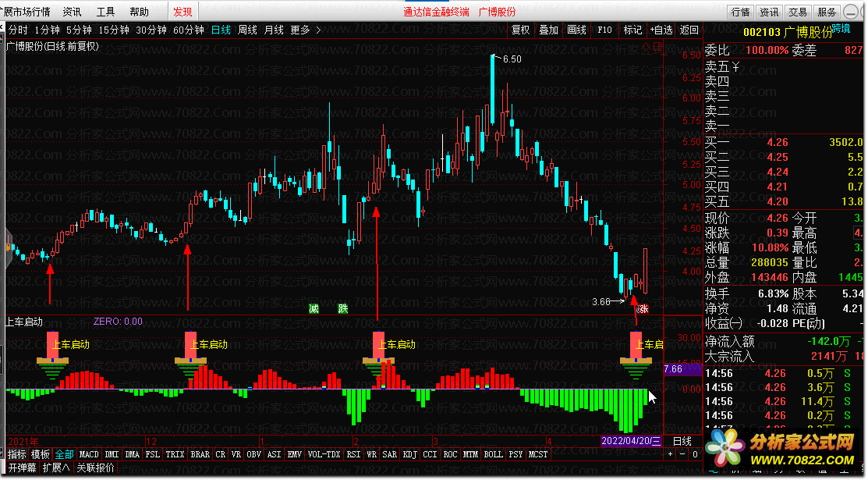Select the DMA indicator

[133, 454]
